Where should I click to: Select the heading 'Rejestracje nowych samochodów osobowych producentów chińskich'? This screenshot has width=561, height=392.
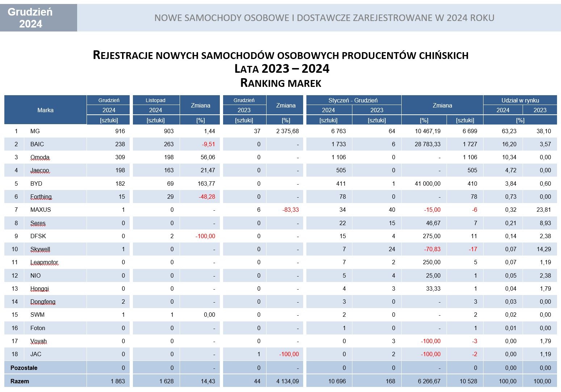coord(281,55)
